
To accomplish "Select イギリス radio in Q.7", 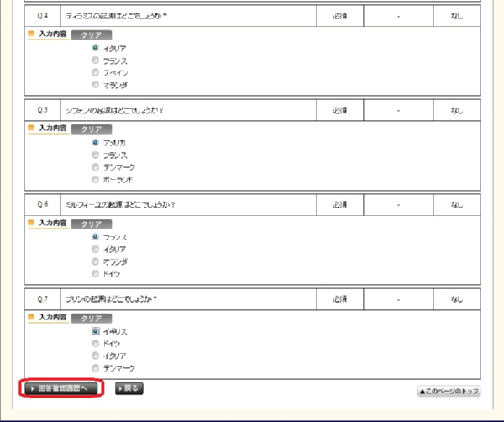I will tap(96, 332).
